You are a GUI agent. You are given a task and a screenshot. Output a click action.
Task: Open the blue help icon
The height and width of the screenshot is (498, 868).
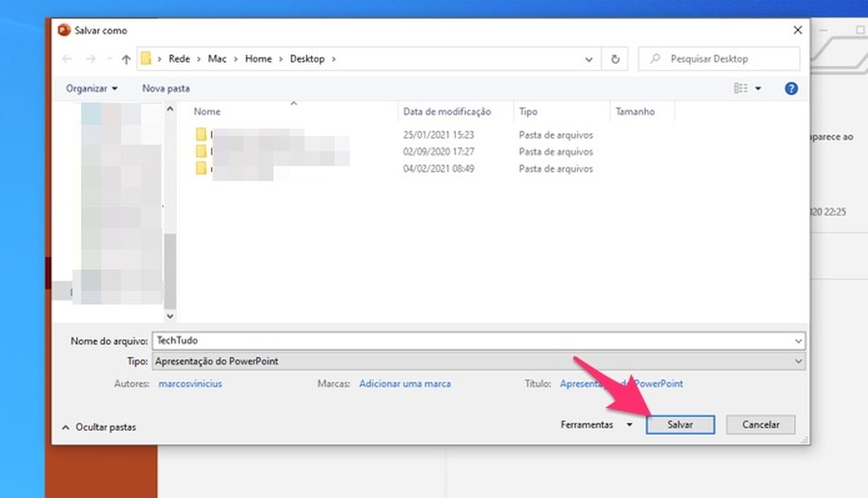pos(791,88)
